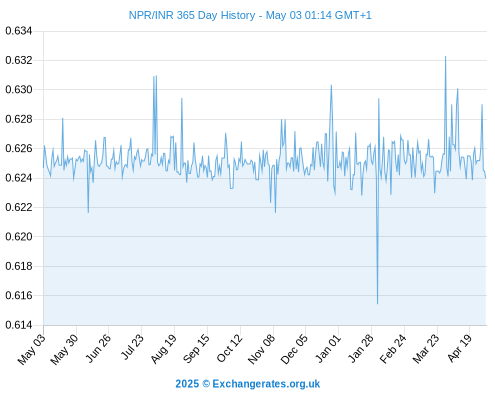Select the May 30 x-axis label

click(x=64, y=349)
